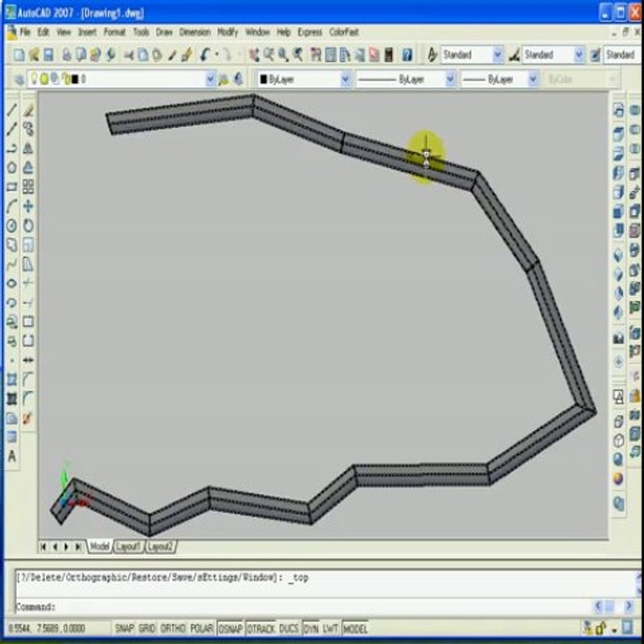This screenshot has height=644, width=644.
Task: Toggle GRID display in status bar
Action: 147,629
